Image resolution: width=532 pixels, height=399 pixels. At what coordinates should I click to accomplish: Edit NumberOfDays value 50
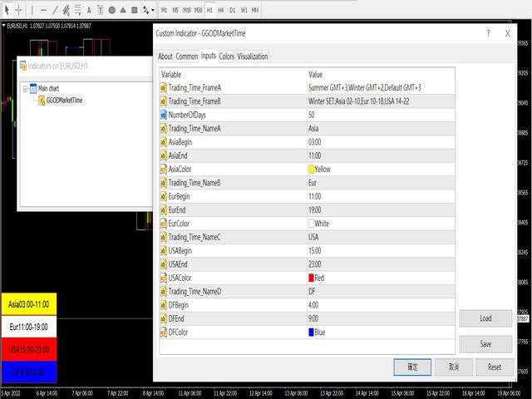coord(381,115)
